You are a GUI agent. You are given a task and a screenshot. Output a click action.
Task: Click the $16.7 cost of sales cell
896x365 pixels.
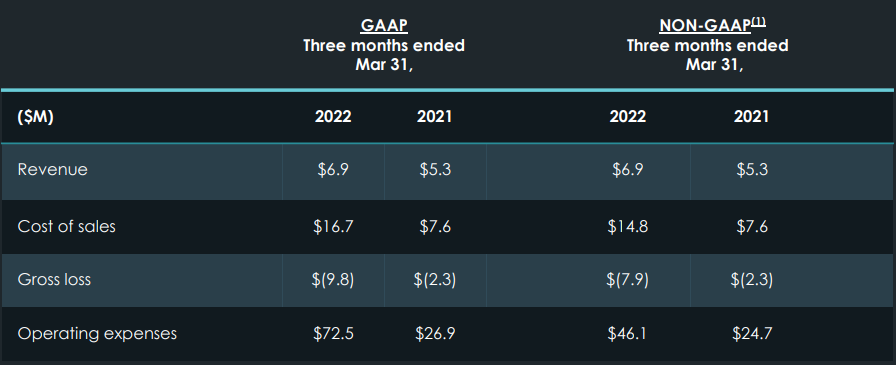pyautogui.click(x=333, y=227)
